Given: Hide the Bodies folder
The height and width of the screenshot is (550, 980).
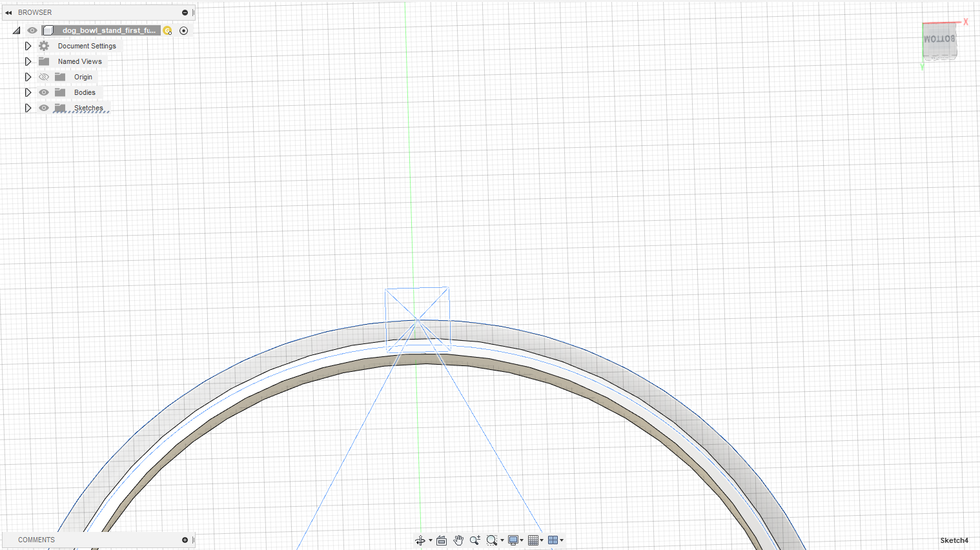Looking at the screenshot, I should point(44,92).
